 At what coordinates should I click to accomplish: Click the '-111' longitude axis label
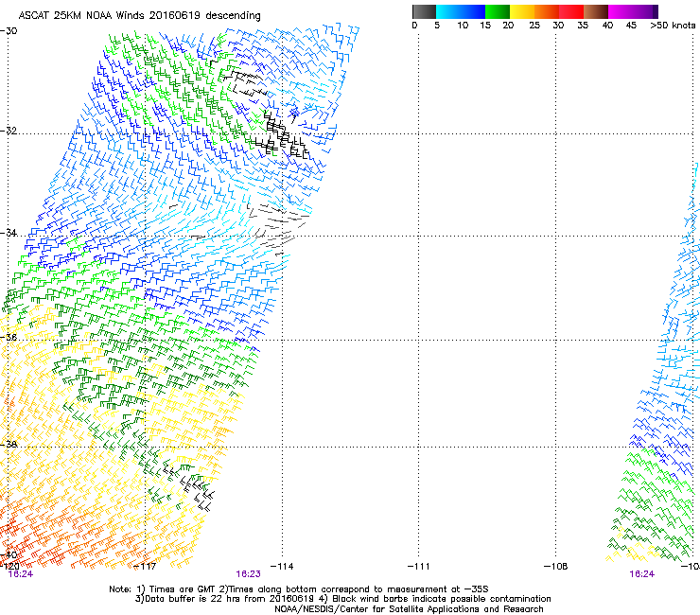pyautogui.click(x=419, y=567)
